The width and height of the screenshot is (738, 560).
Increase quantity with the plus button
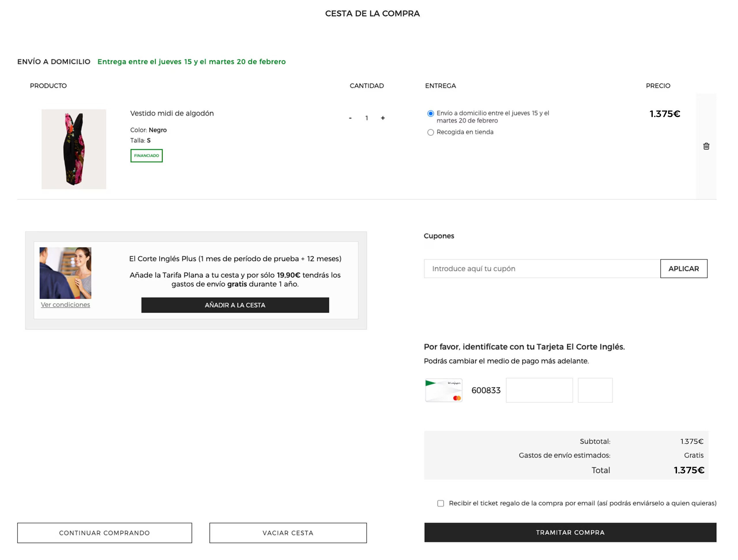[383, 118]
